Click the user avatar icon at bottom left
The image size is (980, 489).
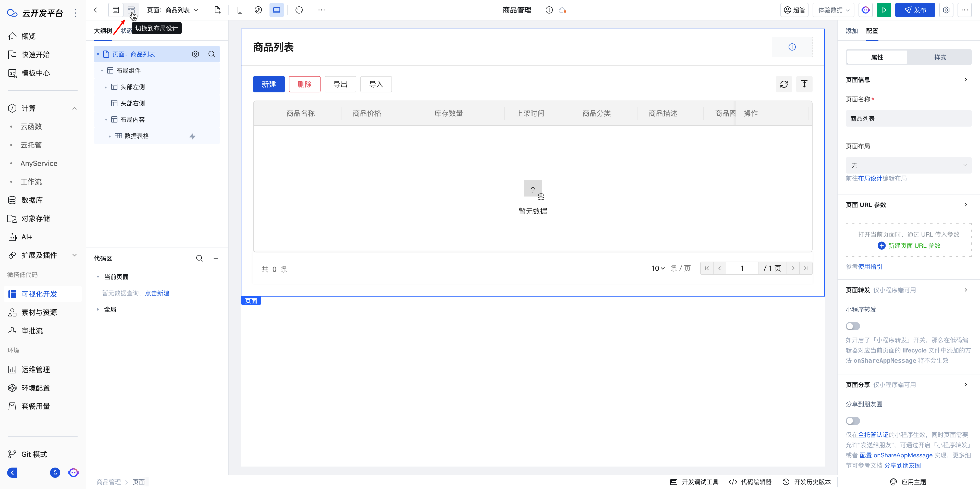pos(55,473)
